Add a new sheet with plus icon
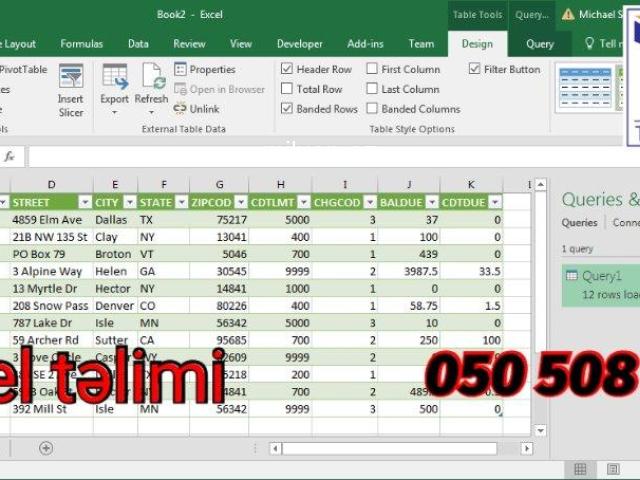 pyautogui.click(x=46, y=448)
